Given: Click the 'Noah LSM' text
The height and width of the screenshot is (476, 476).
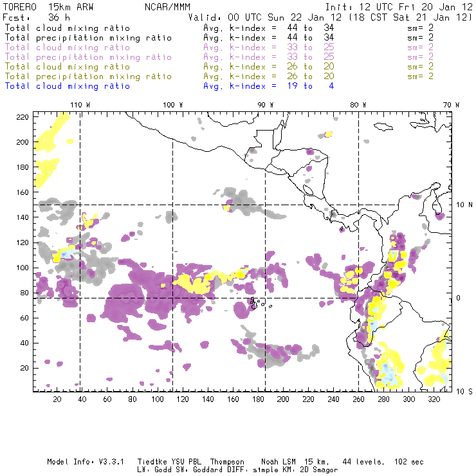Looking at the screenshot, I should click(279, 462).
